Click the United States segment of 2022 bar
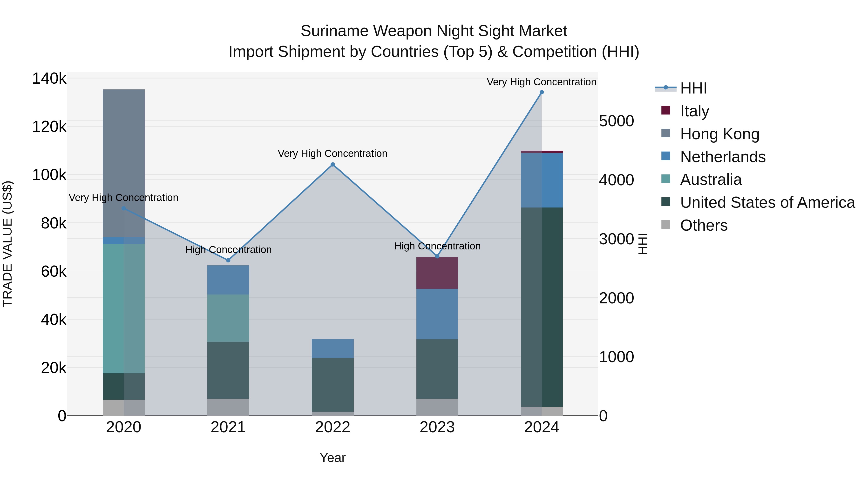This screenshot has width=868, height=488. (332, 385)
